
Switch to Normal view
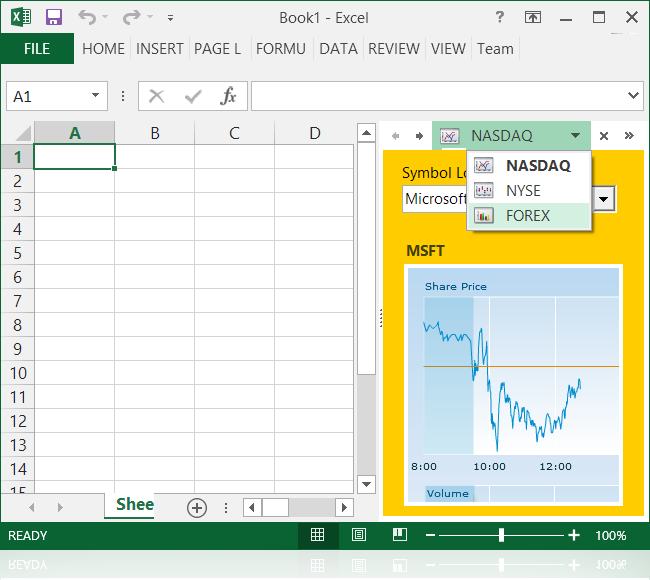click(x=318, y=535)
